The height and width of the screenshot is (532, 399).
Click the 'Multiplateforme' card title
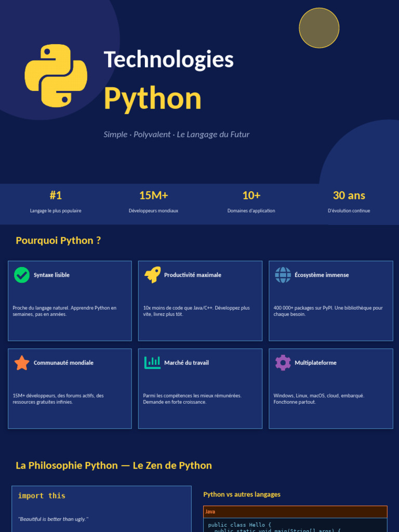click(315, 363)
